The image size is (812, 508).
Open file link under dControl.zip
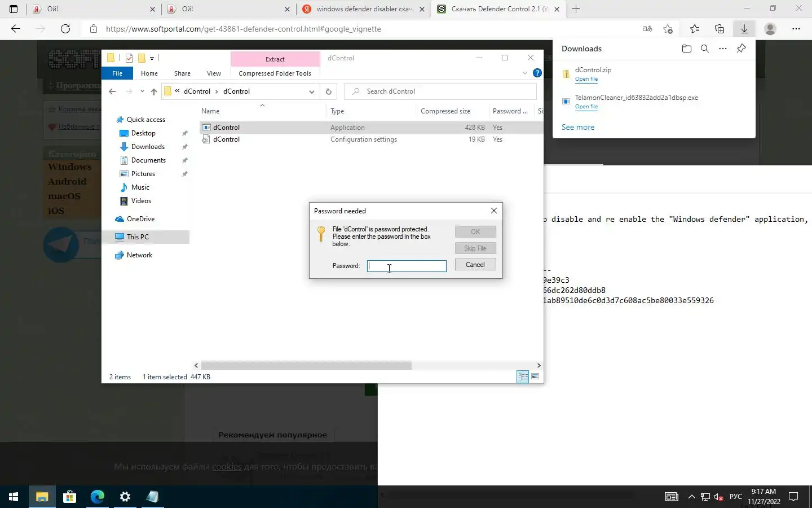[x=586, y=79]
